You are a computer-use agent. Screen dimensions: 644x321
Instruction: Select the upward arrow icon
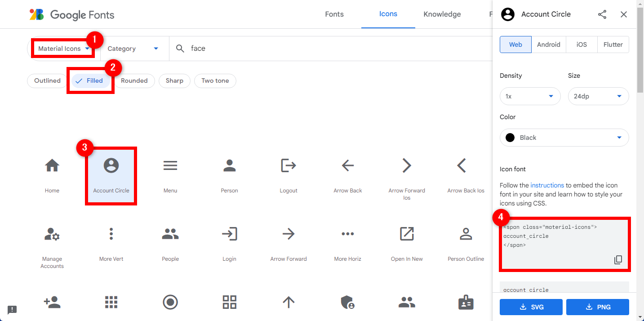pos(289,302)
